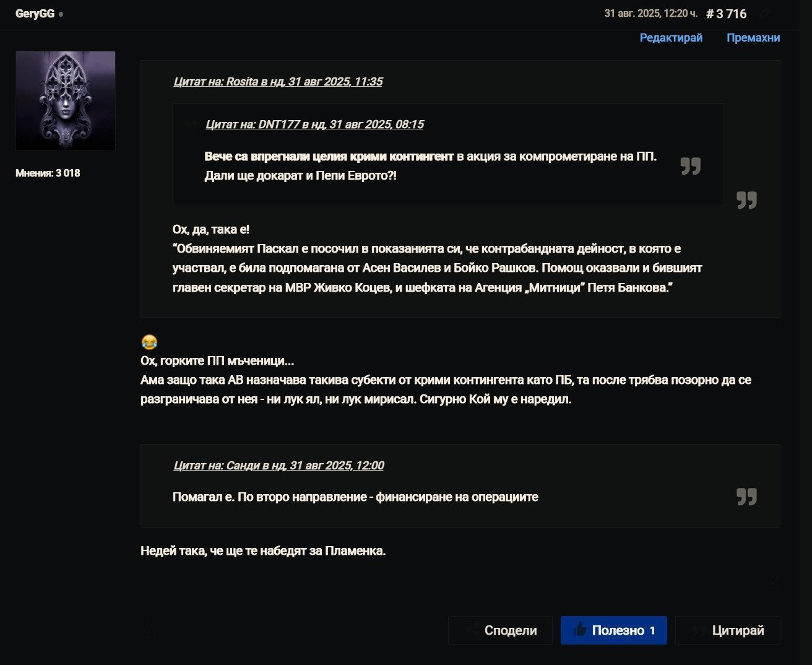
Task: Click the warning triangle report icon
Action: point(149,631)
